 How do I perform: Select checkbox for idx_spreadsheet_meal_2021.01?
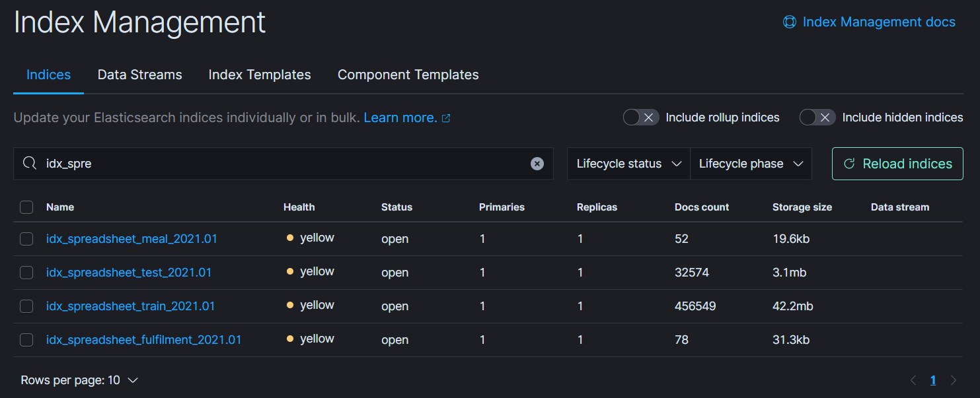[26, 239]
